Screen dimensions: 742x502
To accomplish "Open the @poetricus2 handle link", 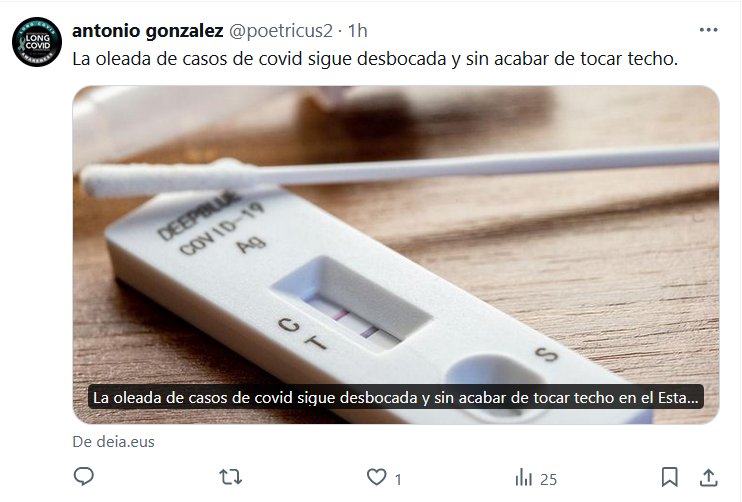I will click(x=281, y=31).
